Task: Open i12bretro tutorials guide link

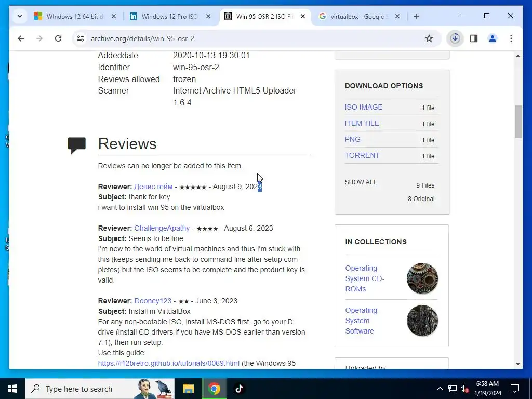Action: [x=169, y=363]
